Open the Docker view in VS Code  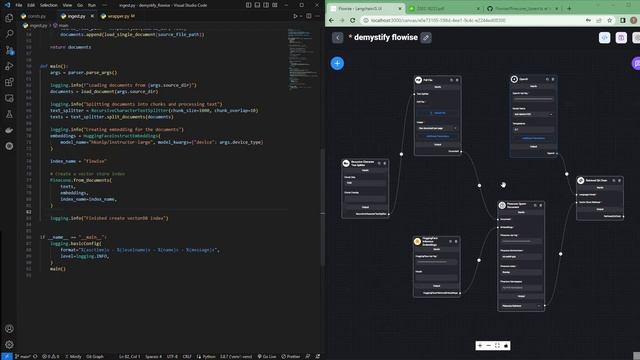coord(9,130)
